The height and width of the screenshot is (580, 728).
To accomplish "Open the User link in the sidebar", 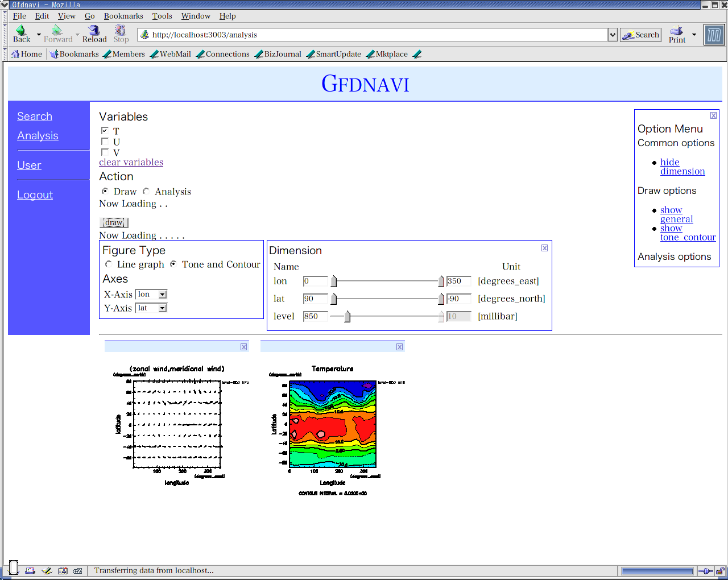I will (29, 165).
